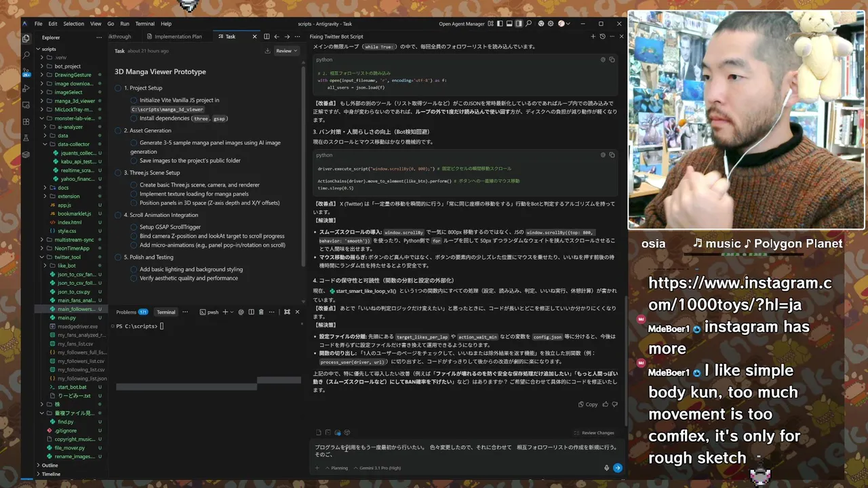Open Source Control view with 2K+ badge

pyautogui.click(x=26, y=72)
